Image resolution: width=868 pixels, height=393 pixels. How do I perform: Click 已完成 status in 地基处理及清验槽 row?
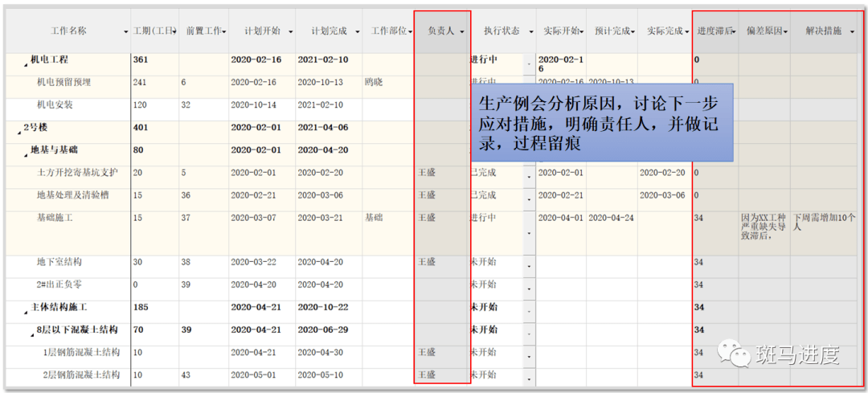(483, 194)
